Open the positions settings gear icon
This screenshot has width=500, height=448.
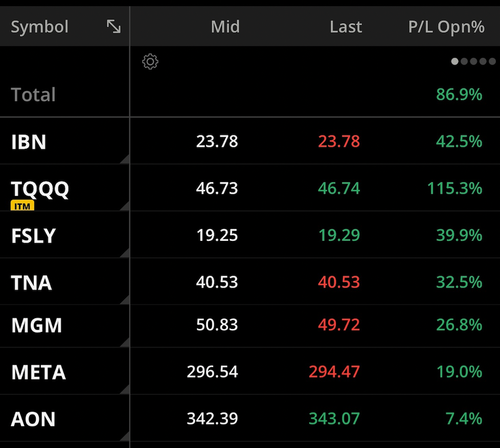pos(150,61)
